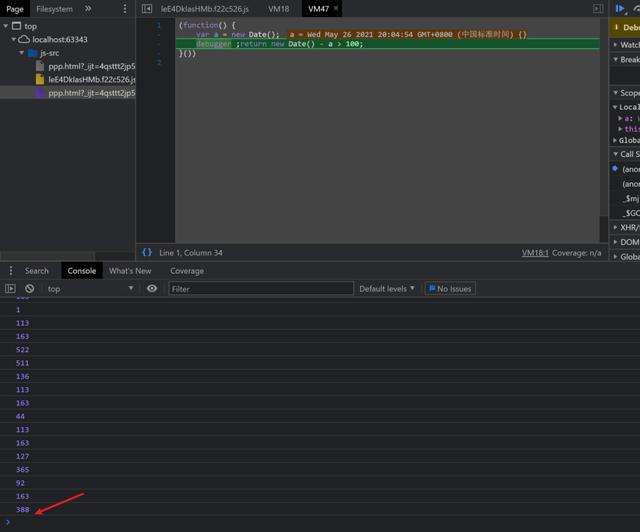Click the console value 44

[x=20, y=416]
